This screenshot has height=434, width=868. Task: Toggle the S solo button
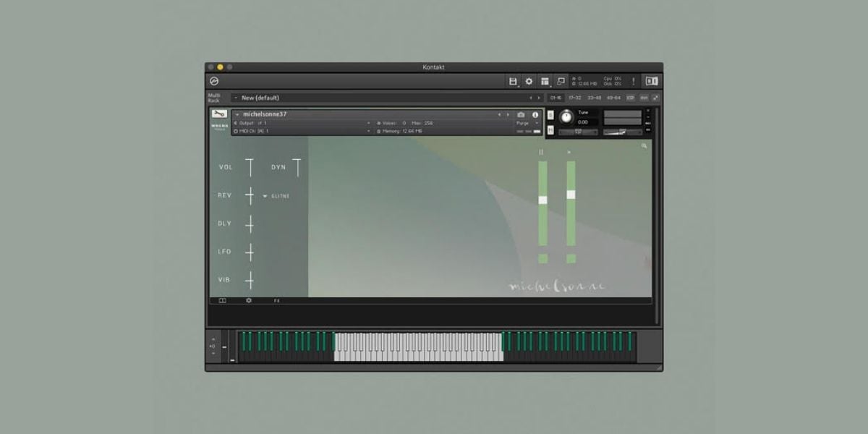[x=550, y=115]
